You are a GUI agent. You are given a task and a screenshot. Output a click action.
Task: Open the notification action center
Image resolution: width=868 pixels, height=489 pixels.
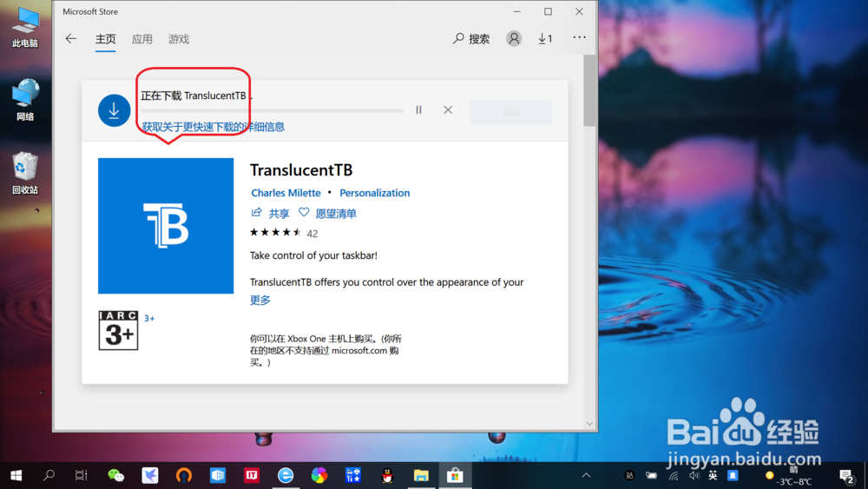(x=846, y=476)
